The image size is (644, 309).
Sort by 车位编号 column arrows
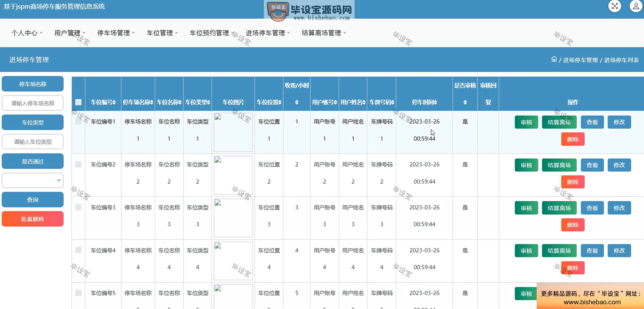[x=114, y=102]
